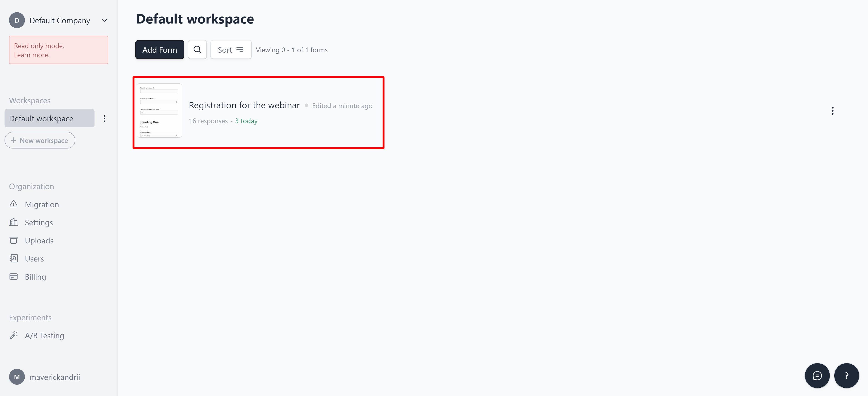Click the Uploads icon in sidebar
868x396 pixels.
(x=13, y=240)
